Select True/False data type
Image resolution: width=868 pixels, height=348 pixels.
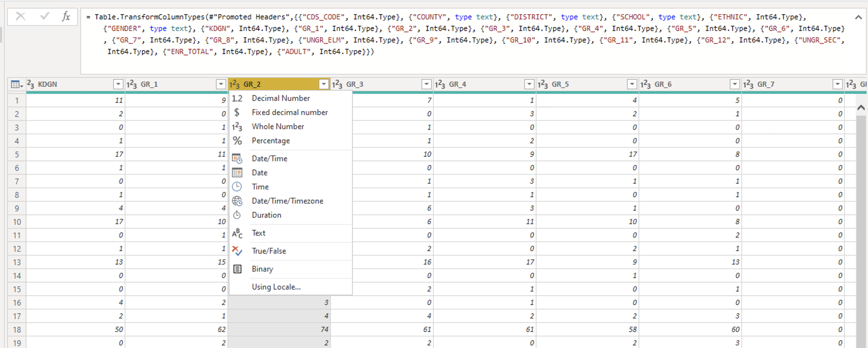click(269, 251)
